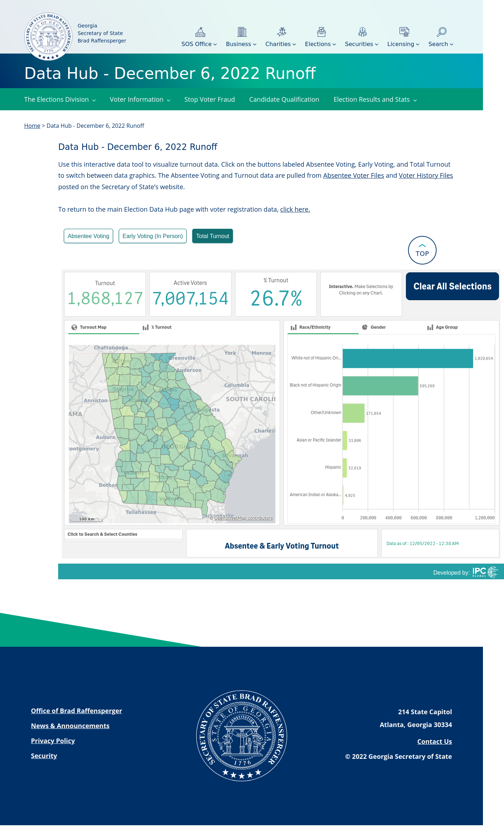Click the globe icon on Turnout Map tab
Image resolution: width=504 pixels, height=827 pixels.
point(74,327)
